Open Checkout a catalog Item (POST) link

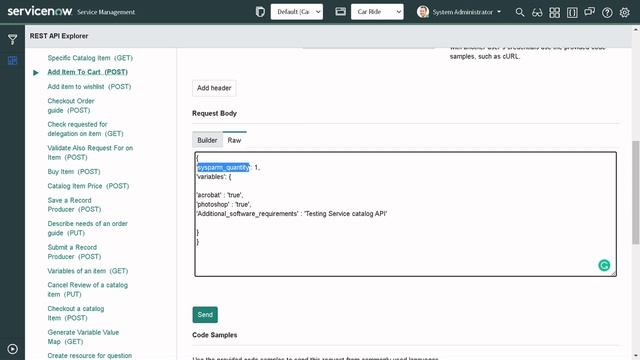[x=76, y=313]
